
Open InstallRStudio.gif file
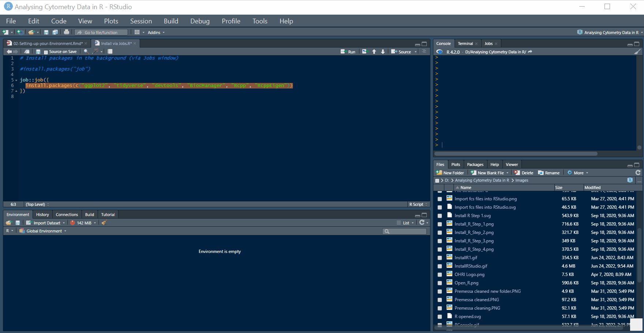pos(471,266)
